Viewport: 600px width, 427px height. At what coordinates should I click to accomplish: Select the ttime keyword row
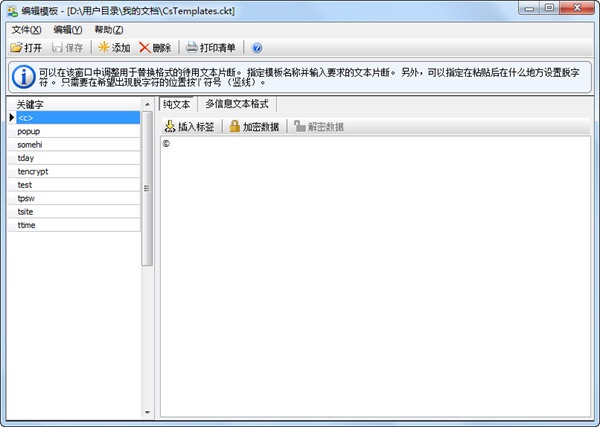78,225
